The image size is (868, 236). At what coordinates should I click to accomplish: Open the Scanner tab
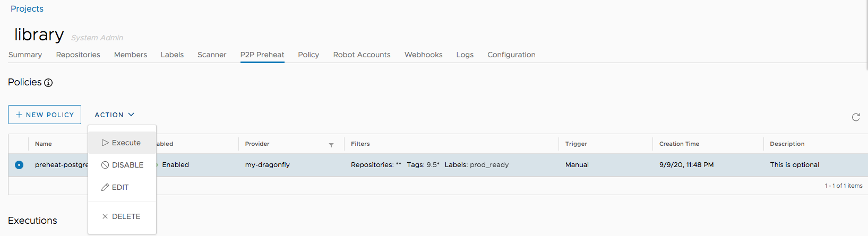tap(212, 55)
